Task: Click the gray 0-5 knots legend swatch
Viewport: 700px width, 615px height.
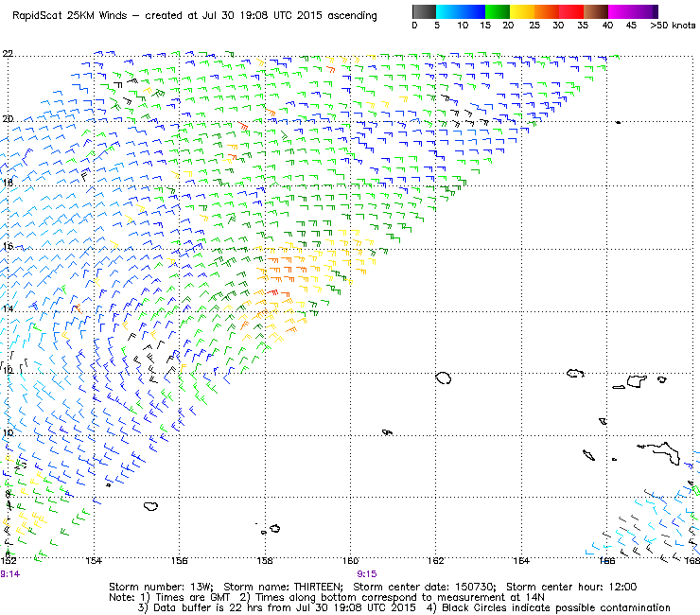Action: [x=424, y=11]
